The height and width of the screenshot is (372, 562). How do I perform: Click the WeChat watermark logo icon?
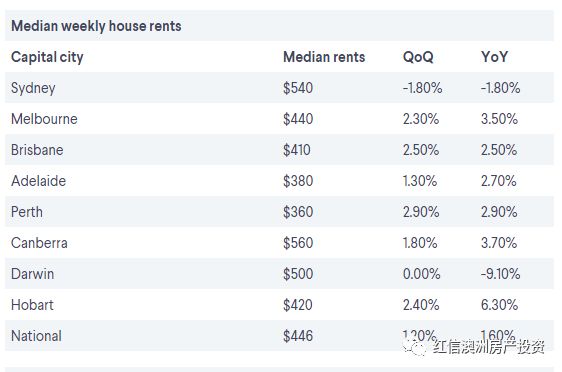point(414,347)
